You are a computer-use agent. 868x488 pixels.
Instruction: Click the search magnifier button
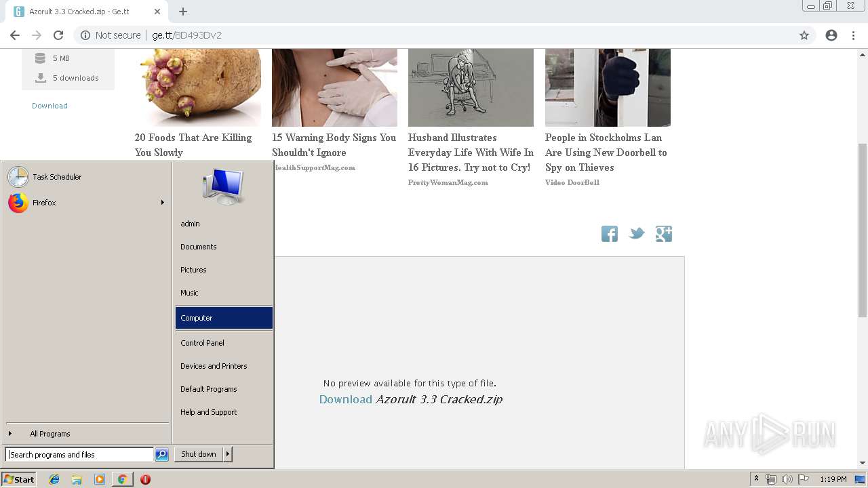pyautogui.click(x=161, y=455)
